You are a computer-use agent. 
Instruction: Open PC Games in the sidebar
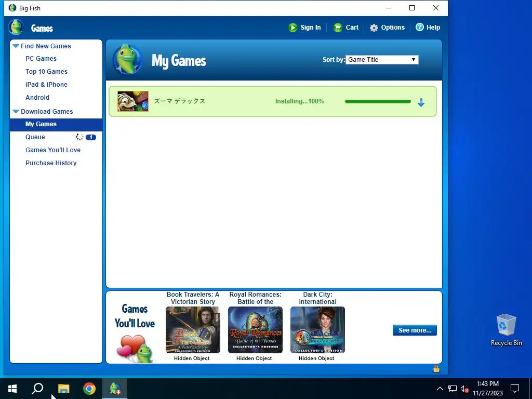(41, 59)
